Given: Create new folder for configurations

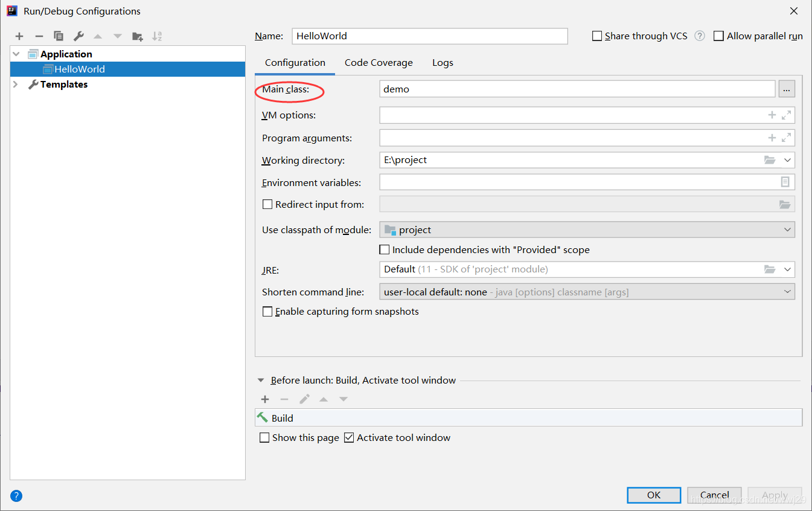Looking at the screenshot, I should pos(138,36).
